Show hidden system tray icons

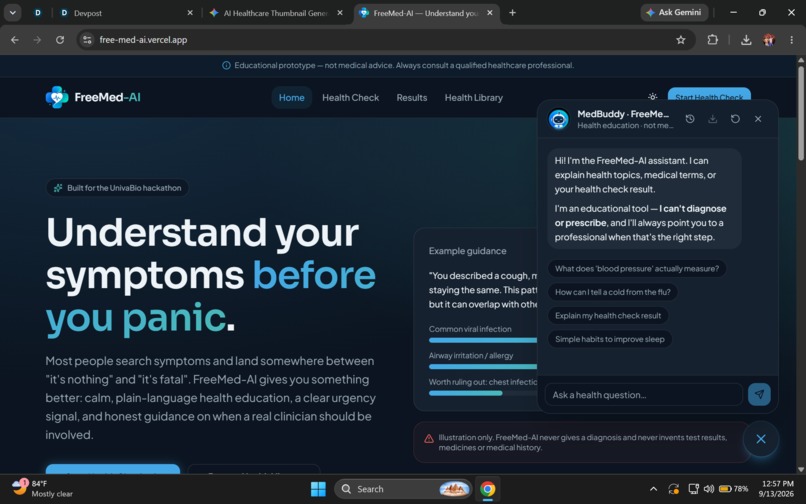click(653, 489)
